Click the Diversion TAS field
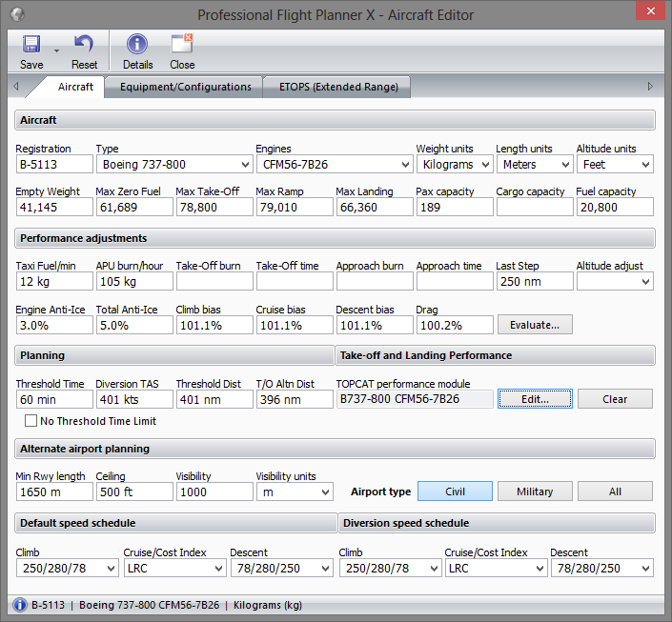Screen dimensions: 672x622 click(x=134, y=399)
